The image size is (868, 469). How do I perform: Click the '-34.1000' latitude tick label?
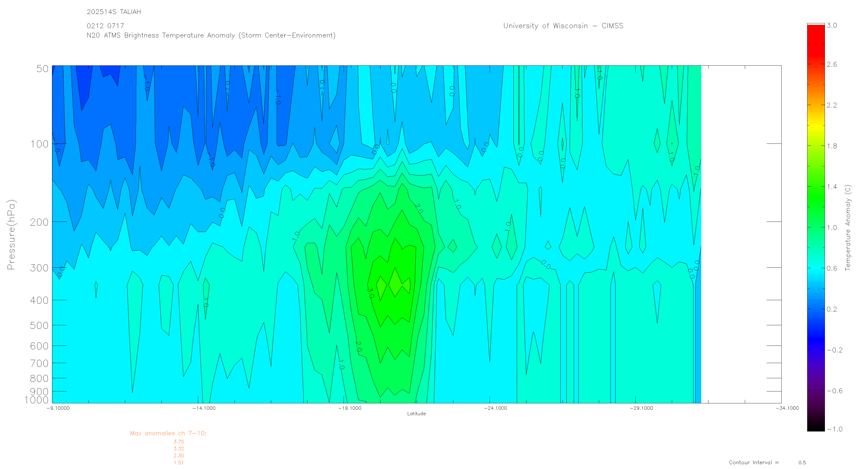tap(787, 408)
